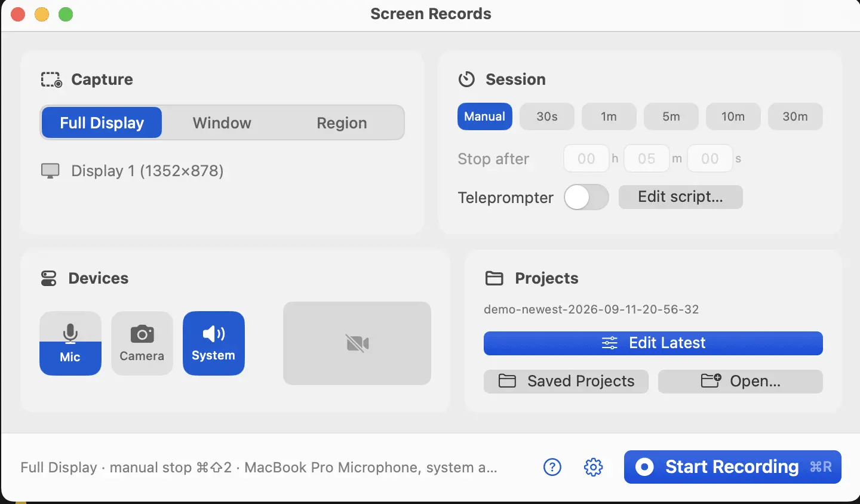Viewport: 860px width, 504px height.
Task: Set session length to 30s
Action: (x=547, y=116)
